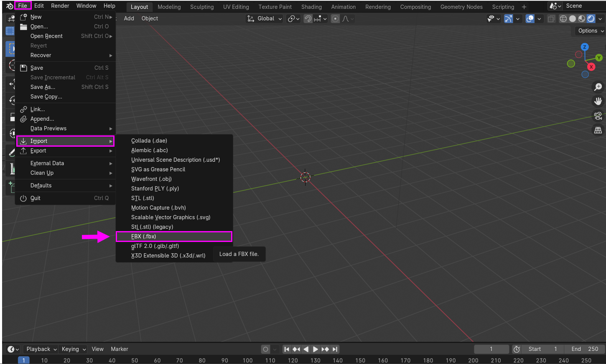The image size is (606, 364).
Task: Play animation in reverse
Action: tap(306, 349)
